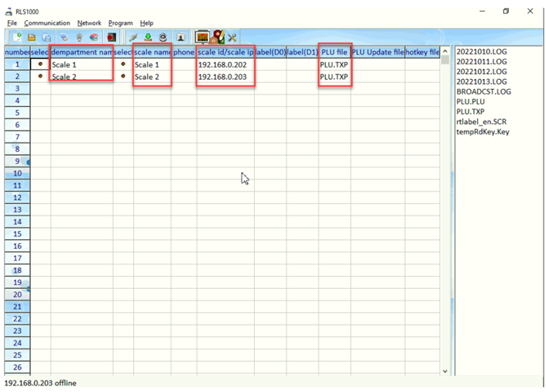This screenshot has width=546, height=392.
Task: Click the yellow save disk toolbar icon
Action: (32, 37)
